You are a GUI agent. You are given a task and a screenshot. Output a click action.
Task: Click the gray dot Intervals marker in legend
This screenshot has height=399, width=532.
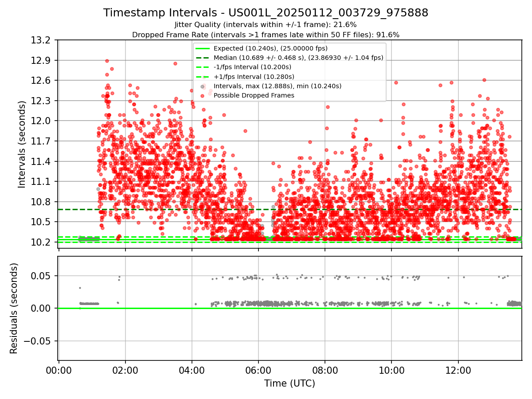coord(203,86)
